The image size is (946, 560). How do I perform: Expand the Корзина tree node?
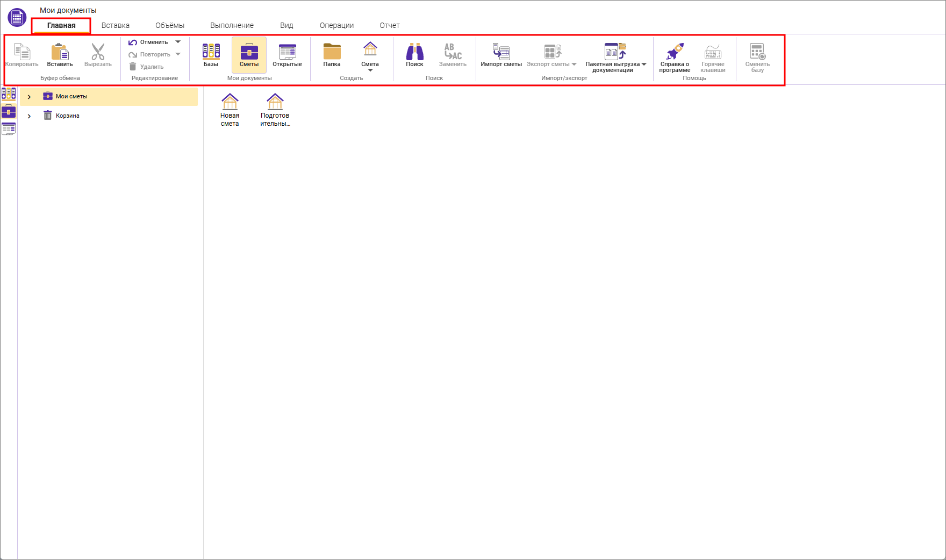pos(29,116)
